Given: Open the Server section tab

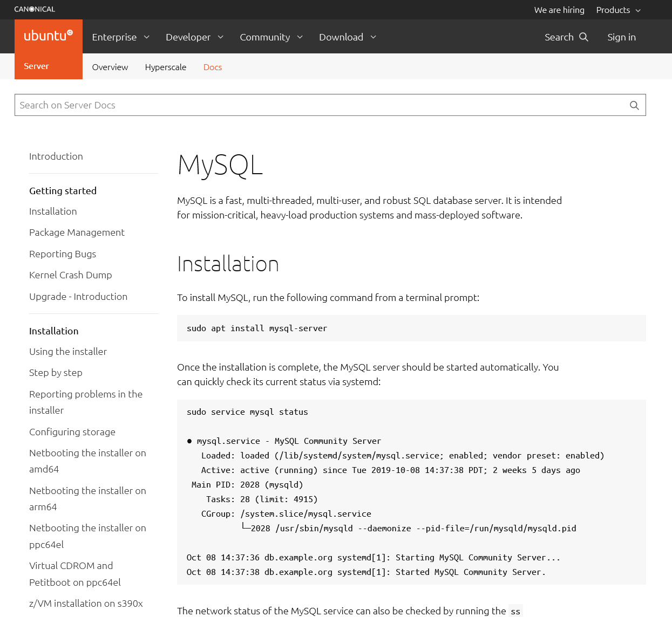Looking at the screenshot, I should click(x=36, y=66).
